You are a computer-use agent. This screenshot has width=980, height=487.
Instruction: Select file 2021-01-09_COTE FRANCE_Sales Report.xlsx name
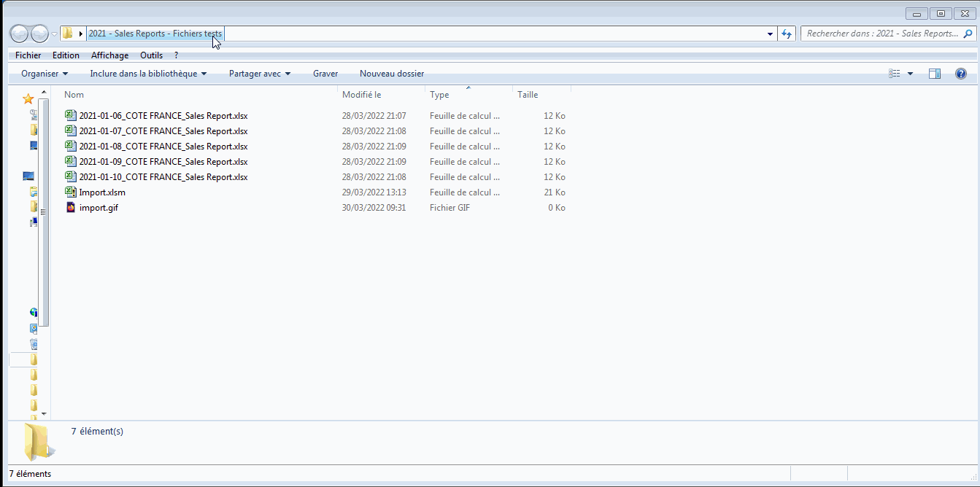tap(163, 162)
